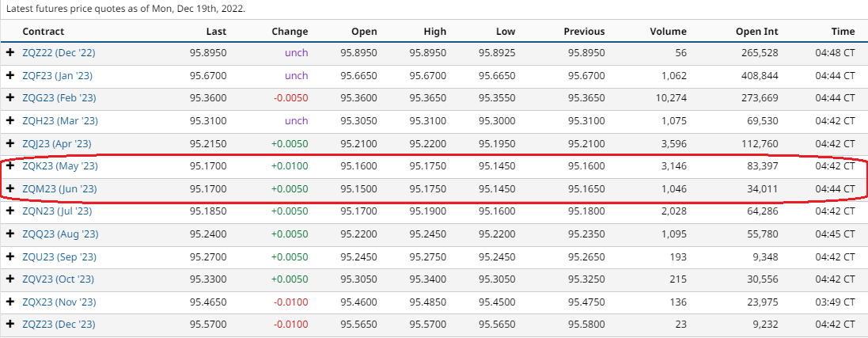The height and width of the screenshot is (338, 868).
Task: Sort table by Volume column header
Action: [x=668, y=32]
